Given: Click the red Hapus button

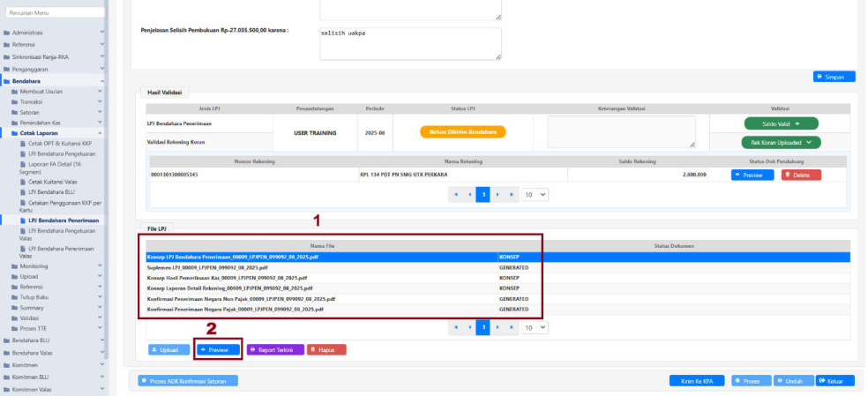Looking at the screenshot, I should point(326,350).
